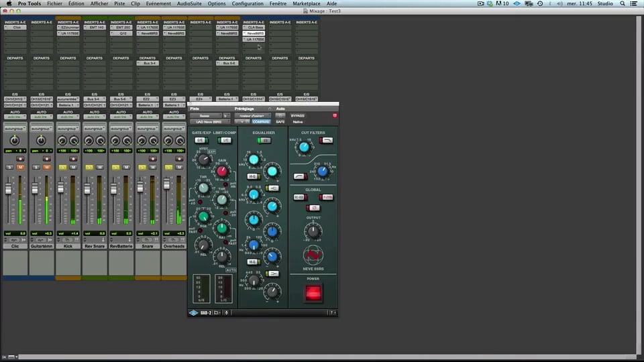This screenshot has height=362, width=644.
Task: Click the red gate GAIN knob
Action: click(222, 171)
